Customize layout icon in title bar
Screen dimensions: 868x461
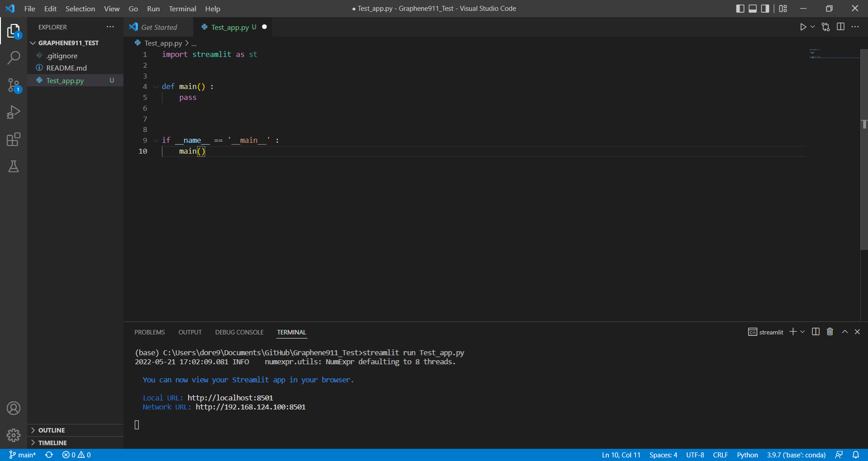pos(783,9)
